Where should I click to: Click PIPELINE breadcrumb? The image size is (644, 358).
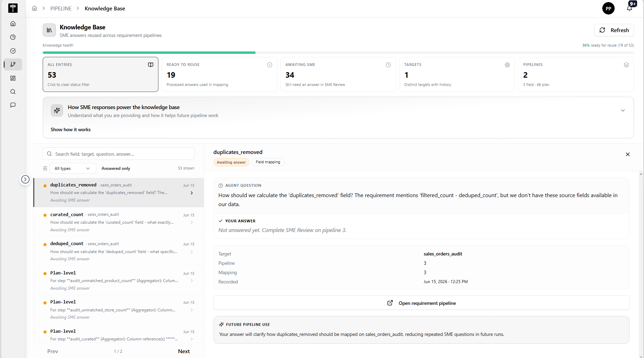61,8
